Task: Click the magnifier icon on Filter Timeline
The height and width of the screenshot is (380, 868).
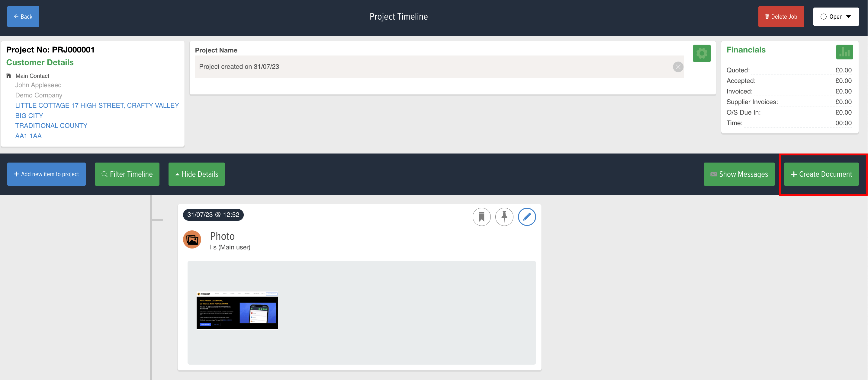Action: (105, 174)
